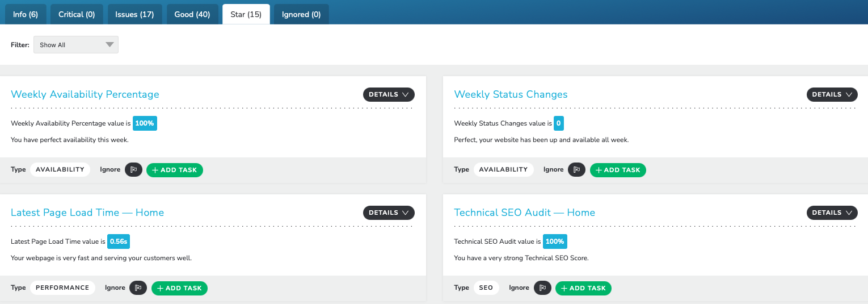Click ignore flag icon for Weekly Availability Percentage
Viewport: 868px width, 304px height.
pyautogui.click(x=133, y=170)
